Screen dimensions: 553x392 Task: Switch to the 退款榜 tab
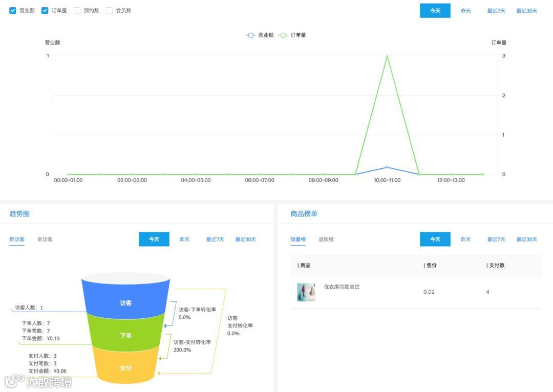pyautogui.click(x=326, y=239)
